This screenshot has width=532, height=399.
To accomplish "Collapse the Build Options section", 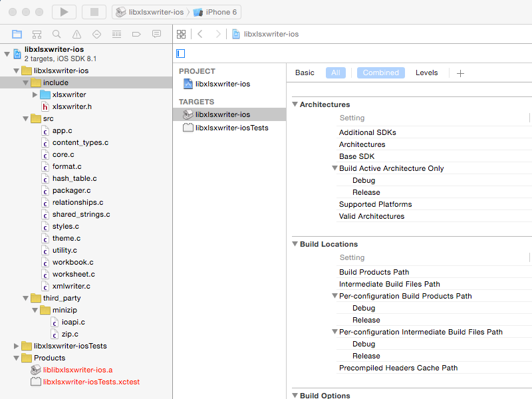I will click(295, 395).
